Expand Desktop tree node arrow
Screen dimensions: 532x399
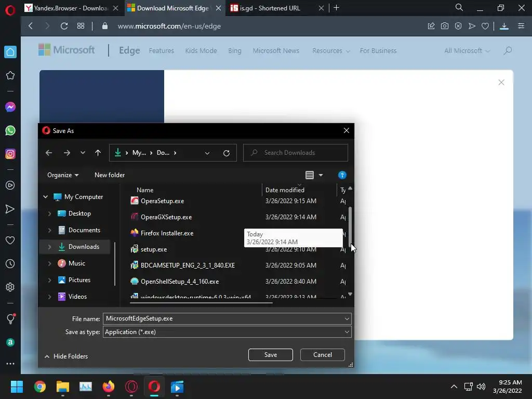[x=49, y=214]
